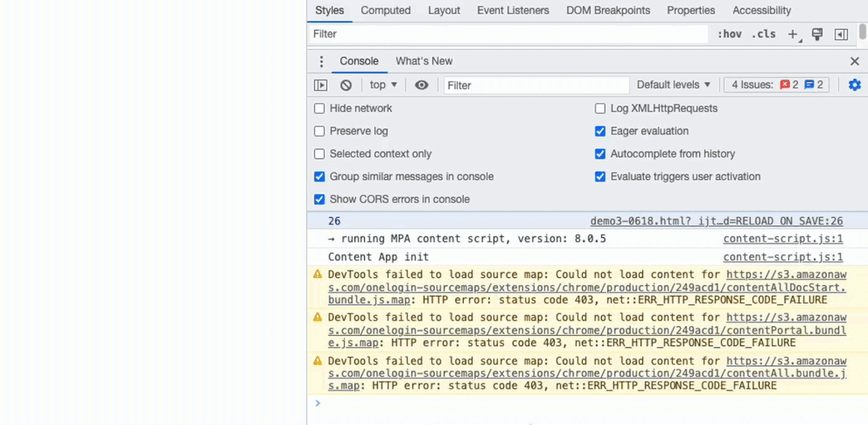Show the console sidebar
Image resolution: width=868 pixels, height=425 pixels.
(321, 85)
